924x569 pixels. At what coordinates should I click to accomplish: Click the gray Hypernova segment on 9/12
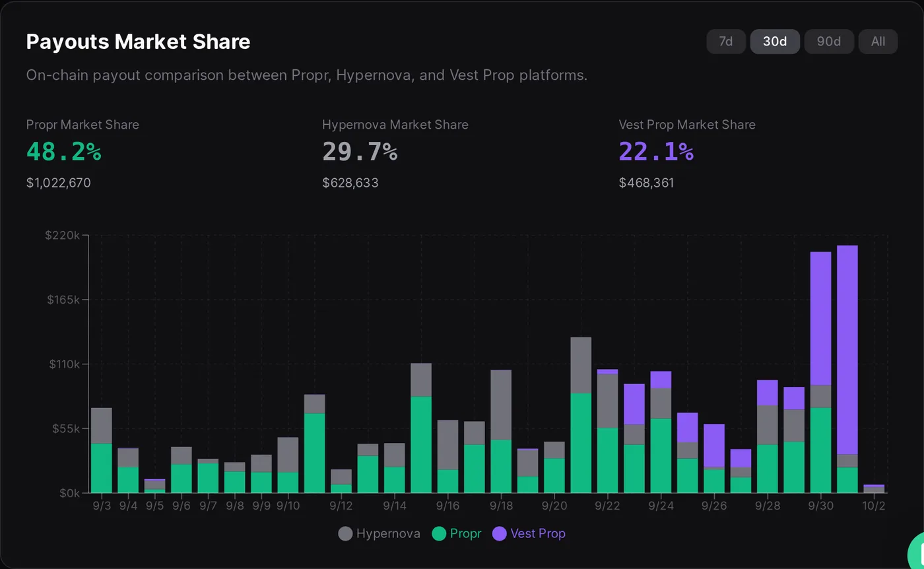coord(341,477)
